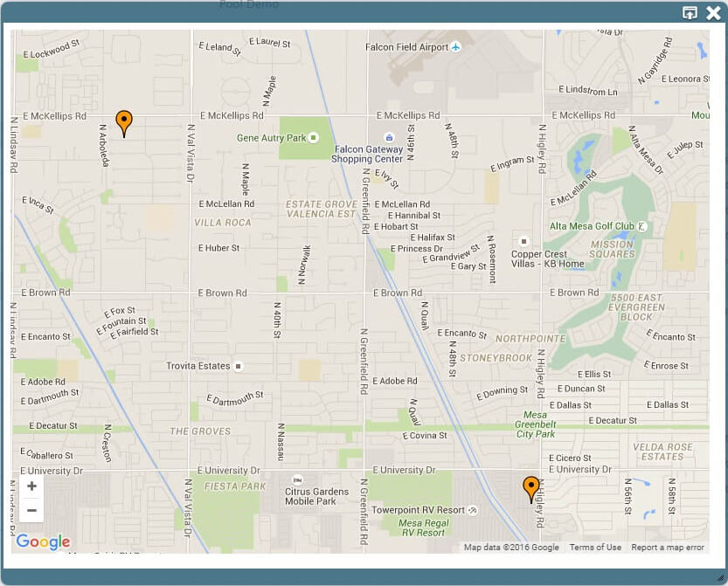Open the Terms of Use link
The height and width of the screenshot is (586, 728).
point(595,548)
